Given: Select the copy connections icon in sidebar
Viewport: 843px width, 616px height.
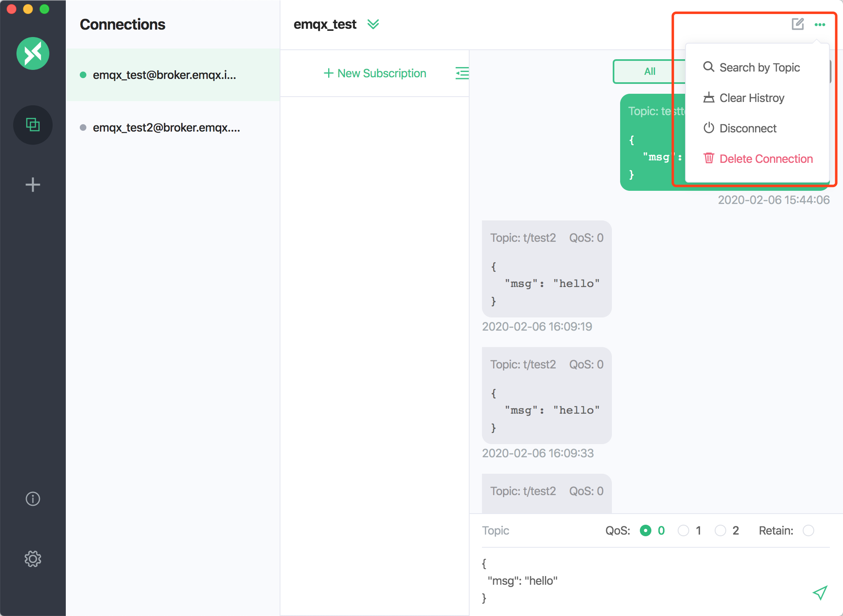Looking at the screenshot, I should pyautogui.click(x=33, y=125).
